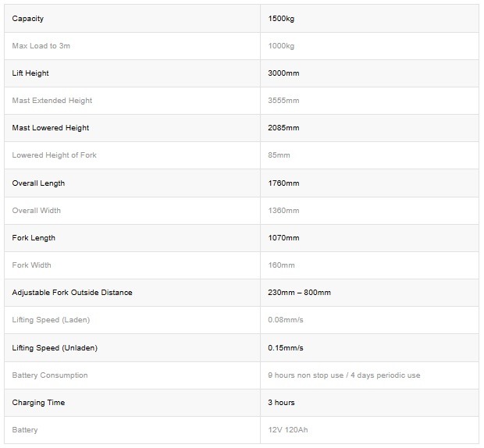Select the 160mm fork width value
The image size is (484, 448).
(281, 265)
